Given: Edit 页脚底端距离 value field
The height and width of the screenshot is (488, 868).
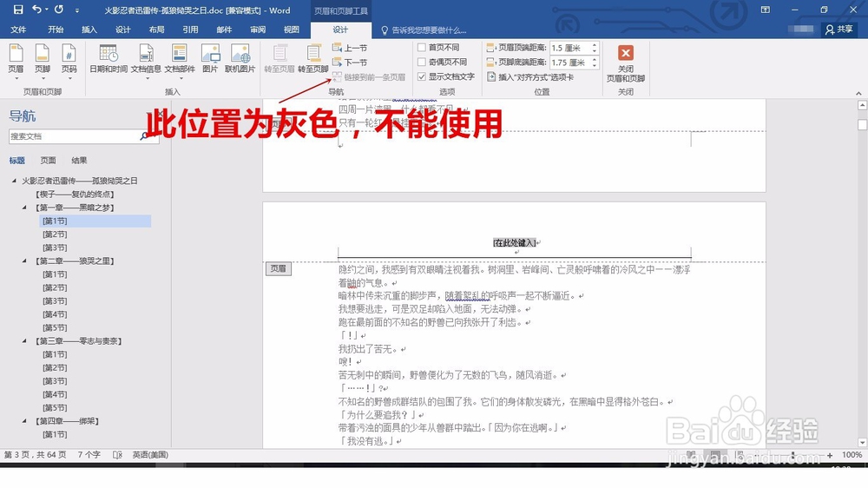Looking at the screenshot, I should point(569,62).
